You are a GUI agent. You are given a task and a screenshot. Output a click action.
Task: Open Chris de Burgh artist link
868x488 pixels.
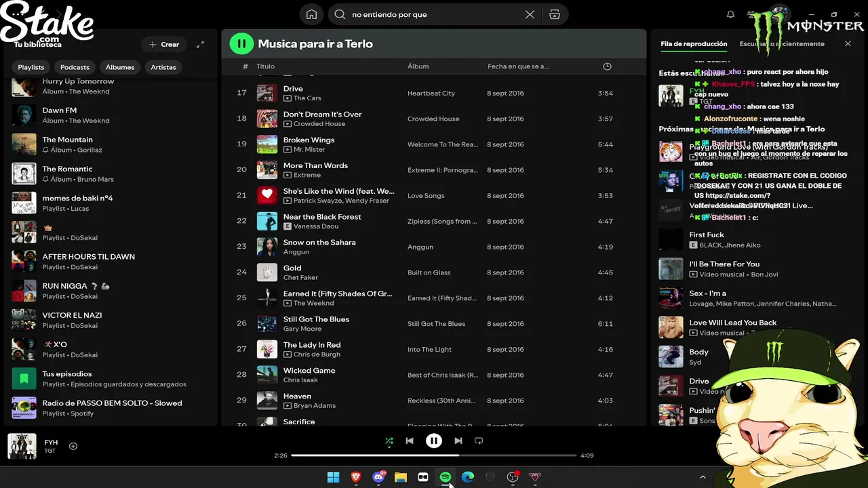point(317,354)
